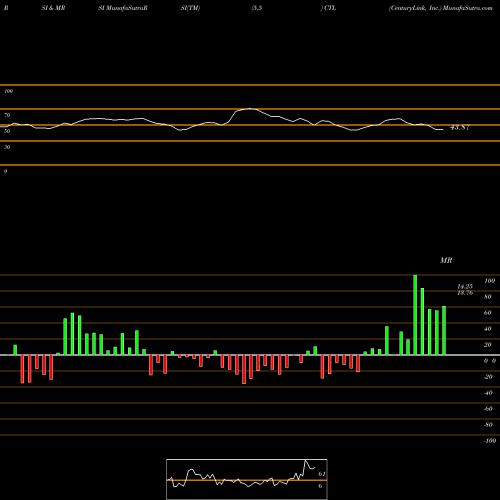Click the '100' label on the left RSI axis

pyautogui.click(x=8, y=91)
